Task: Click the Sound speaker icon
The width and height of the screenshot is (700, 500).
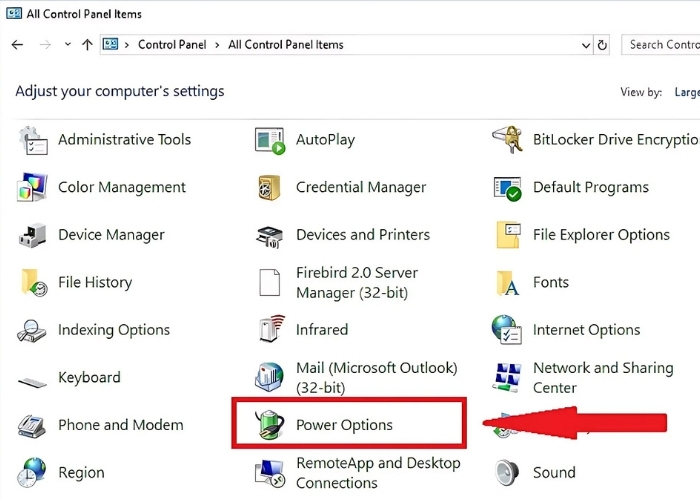Action: [508, 472]
